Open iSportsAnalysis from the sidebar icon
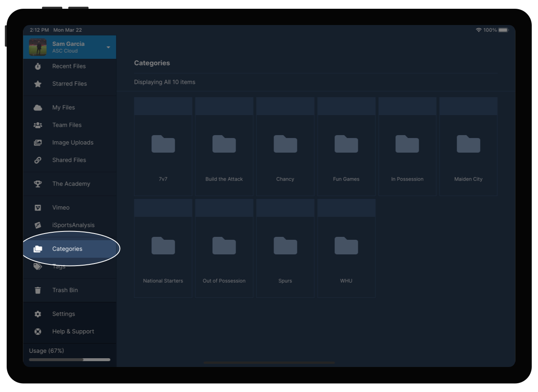Viewport: 538px width, 392px height. click(x=38, y=225)
